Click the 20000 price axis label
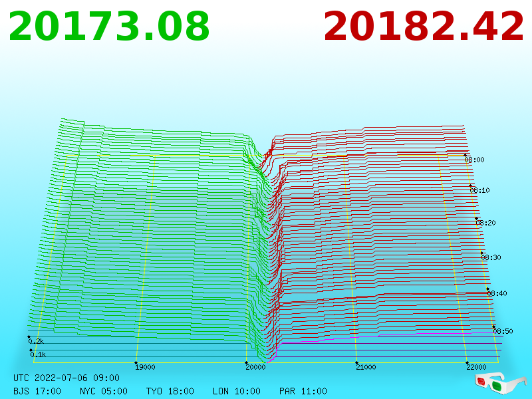Image resolution: width=532 pixels, height=399 pixels. [x=255, y=367]
